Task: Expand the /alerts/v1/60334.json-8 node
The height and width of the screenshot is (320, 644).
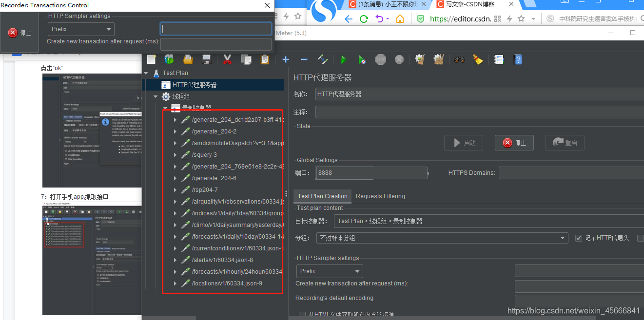Action: tap(176, 260)
